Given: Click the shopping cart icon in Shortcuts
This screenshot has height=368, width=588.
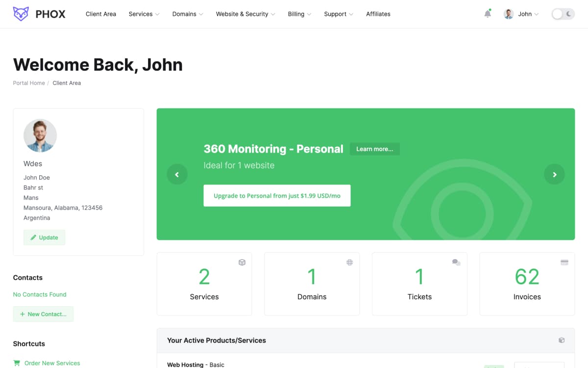Looking at the screenshot, I should click(17, 364).
